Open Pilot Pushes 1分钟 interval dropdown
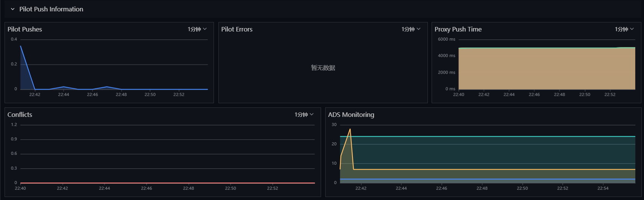The image size is (644, 200). click(x=197, y=29)
